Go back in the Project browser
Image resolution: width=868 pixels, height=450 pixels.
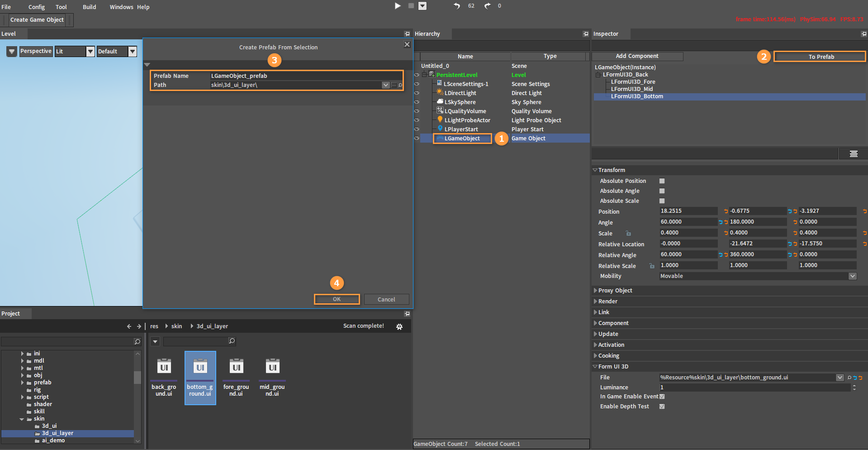click(x=129, y=326)
